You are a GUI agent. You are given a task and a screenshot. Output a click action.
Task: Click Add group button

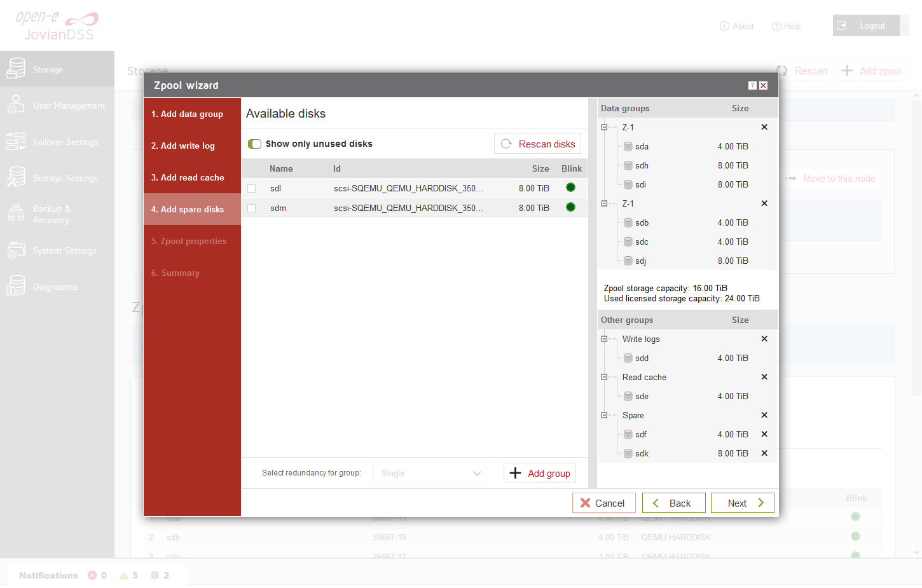[540, 473]
